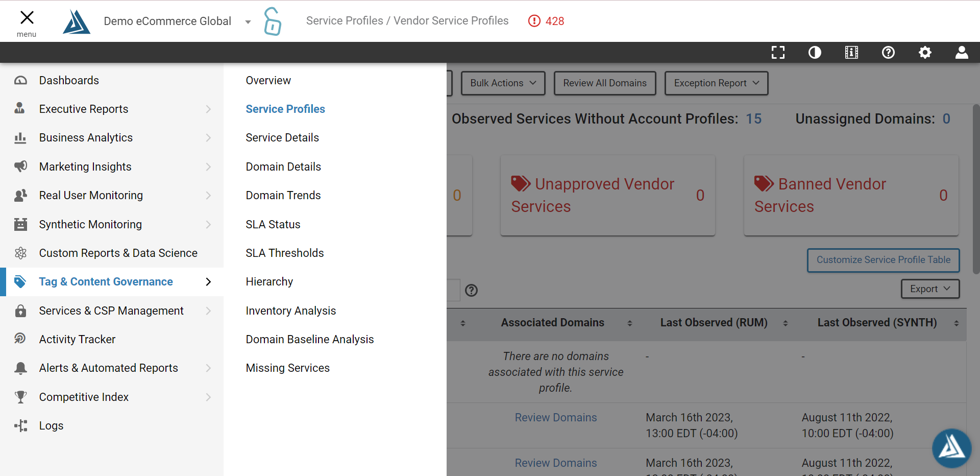Select Service Profiles submenu item
The width and height of the screenshot is (980, 476).
(x=285, y=109)
